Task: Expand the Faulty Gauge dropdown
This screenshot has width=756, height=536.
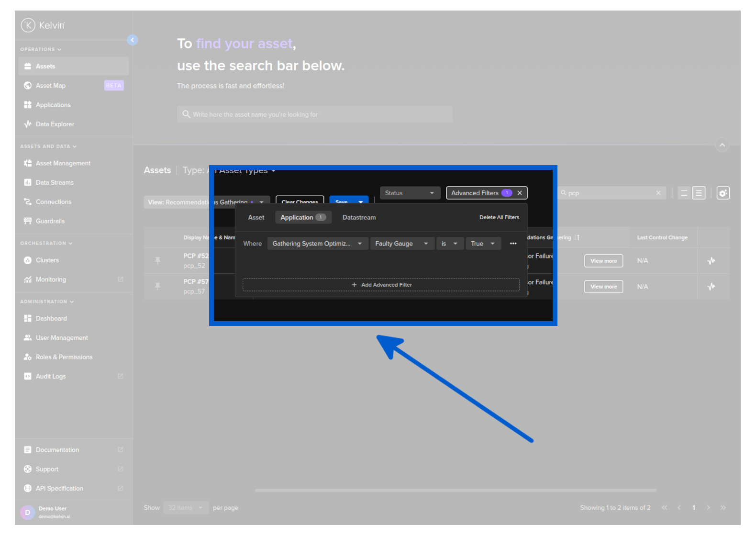Action: pos(401,244)
